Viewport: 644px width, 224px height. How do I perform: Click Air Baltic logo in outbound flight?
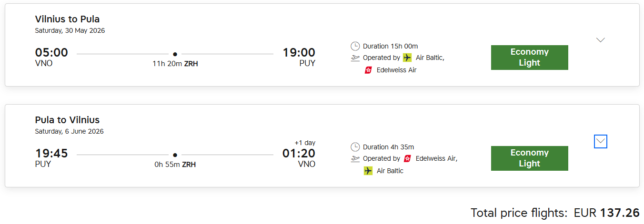407,58
